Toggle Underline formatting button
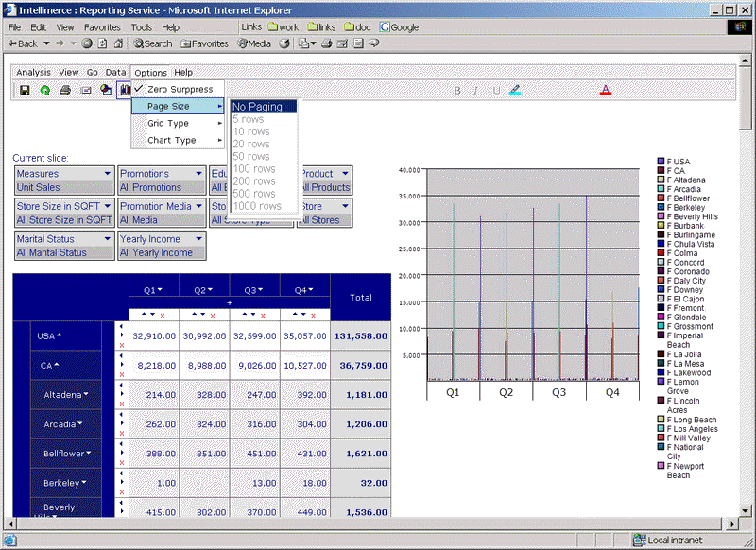 pos(496,90)
